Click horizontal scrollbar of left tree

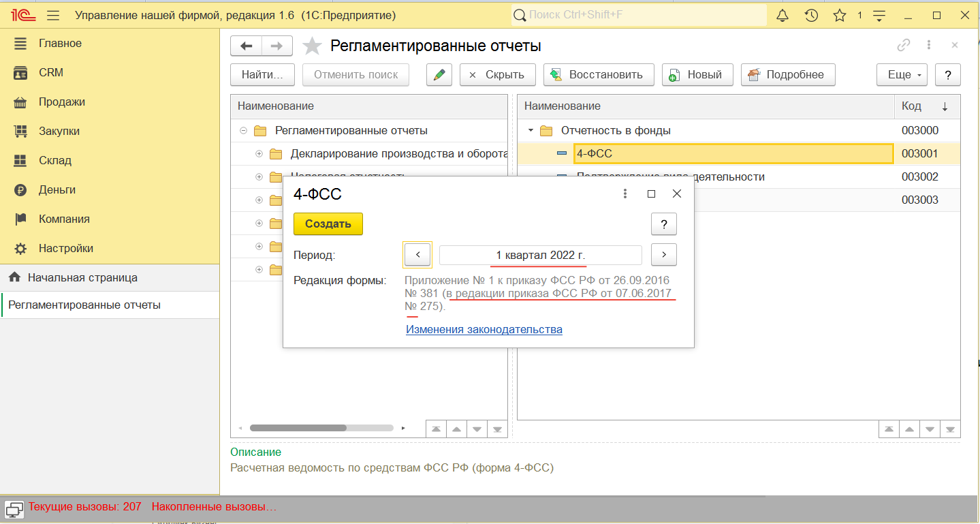tap(321, 428)
